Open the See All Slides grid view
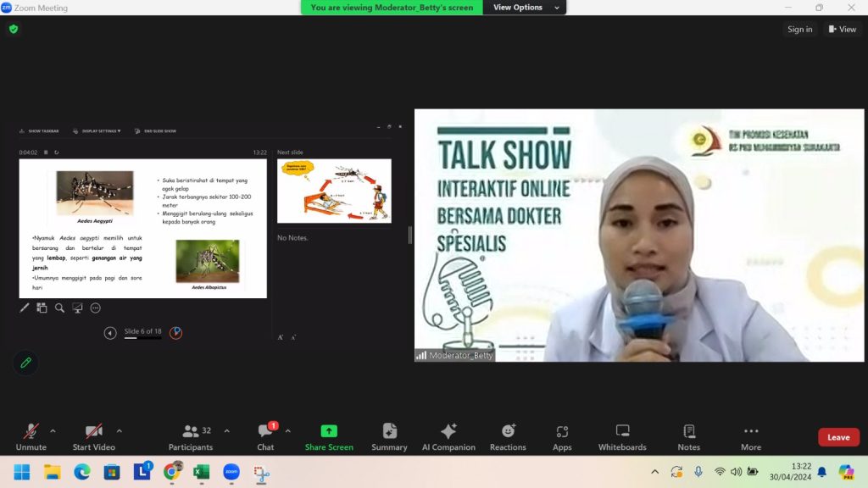 point(42,308)
